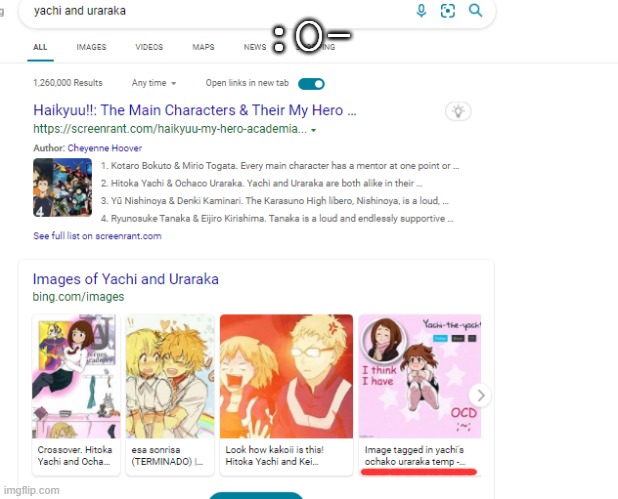Screen dimensions: 618x499
Task: Open the screenrant article thumbnail image
Action: pos(63,188)
